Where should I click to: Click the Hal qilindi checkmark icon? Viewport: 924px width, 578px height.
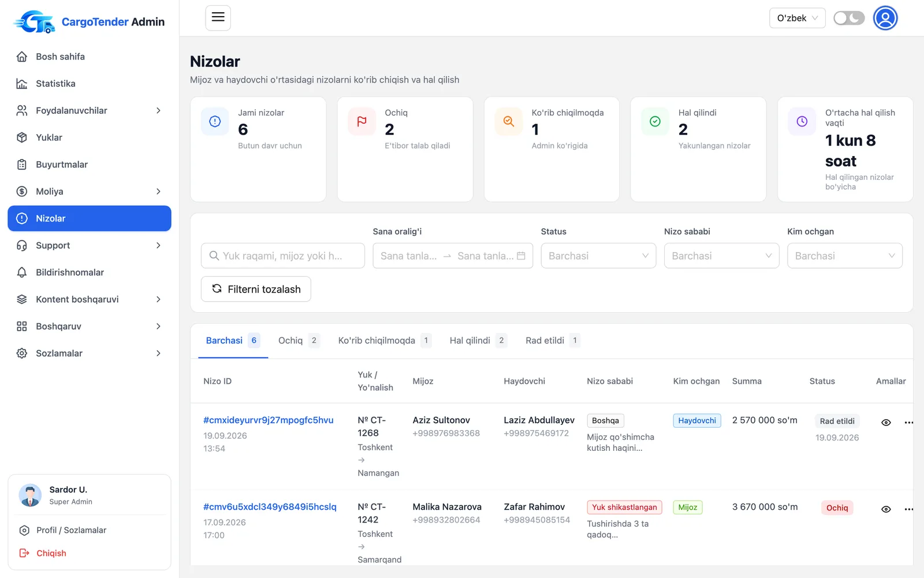point(655,121)
